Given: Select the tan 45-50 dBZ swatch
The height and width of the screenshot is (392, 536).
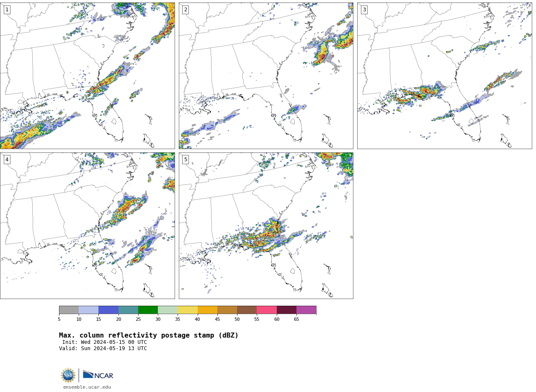Looking at the screenshot, I should point(227,310).
